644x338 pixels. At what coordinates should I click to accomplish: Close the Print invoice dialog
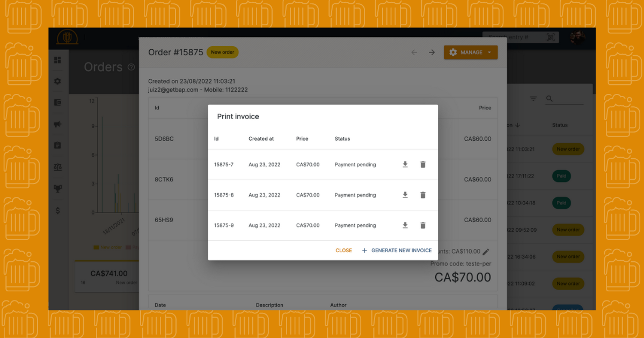(x=343, y=251)
